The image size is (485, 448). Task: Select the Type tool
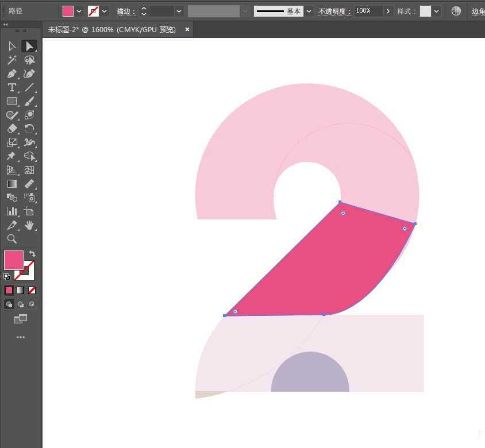coord(11,87)
